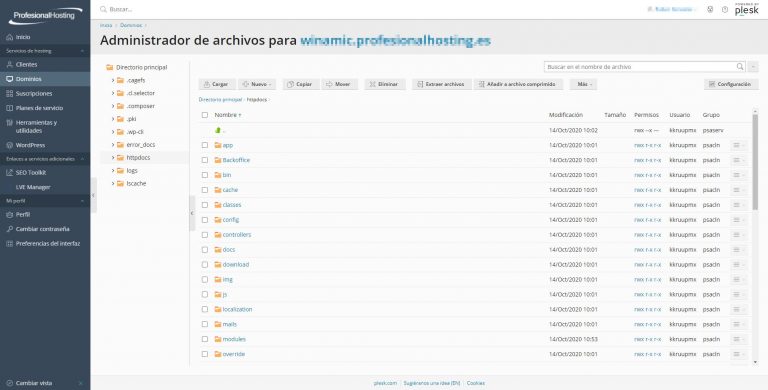Check the app folder checkbox
Screen dimensions: 768x390
point(205,146)
